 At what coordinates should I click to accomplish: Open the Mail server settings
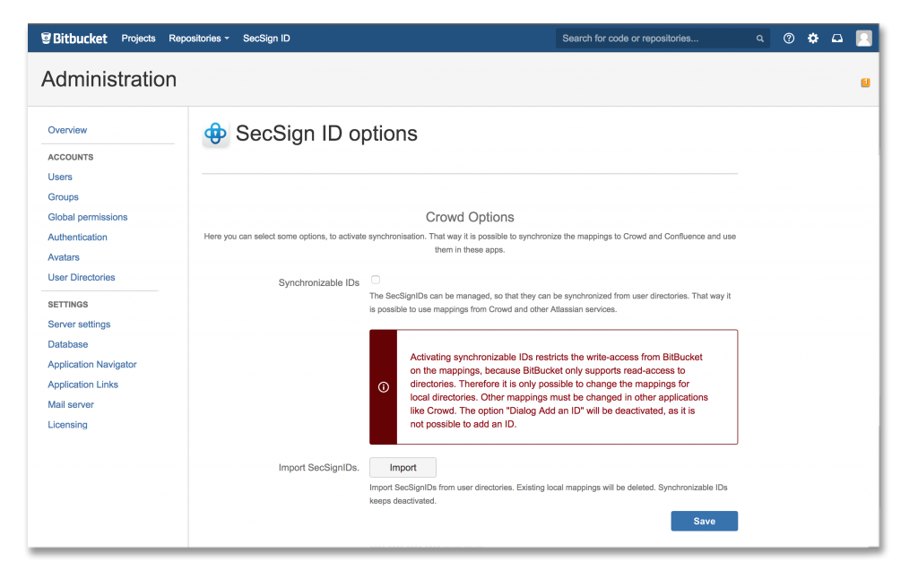(x=70, y=404)
